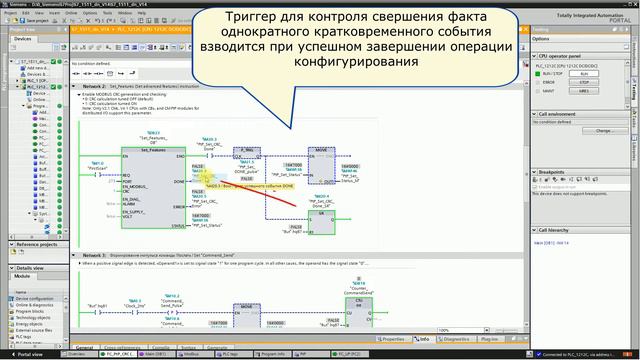Click the Change... button in Call environment
The height and width of the screenshot is (360, 640).
604,131
